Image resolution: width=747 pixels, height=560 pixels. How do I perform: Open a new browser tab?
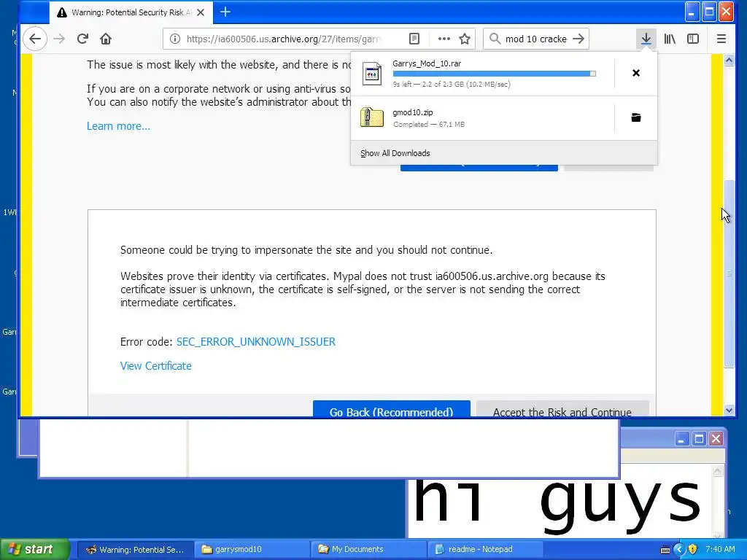point(225,12)
